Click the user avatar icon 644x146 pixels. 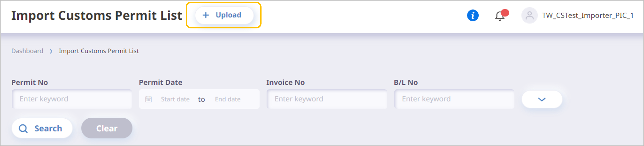click(x=529, y=15)
